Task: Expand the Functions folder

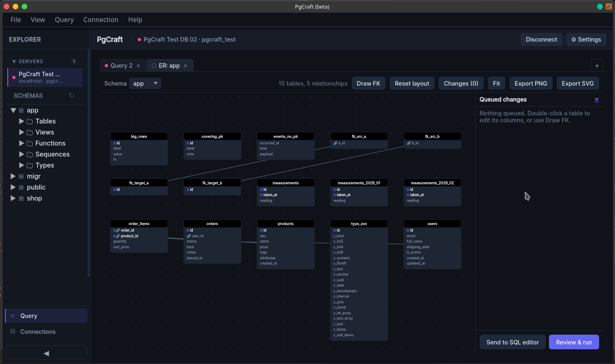Action: [22, 143]
